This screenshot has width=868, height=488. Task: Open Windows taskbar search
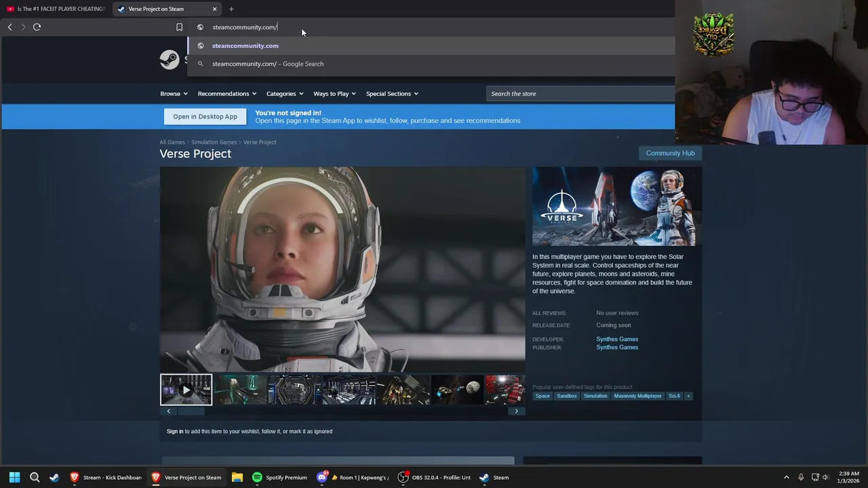[35, 477]
